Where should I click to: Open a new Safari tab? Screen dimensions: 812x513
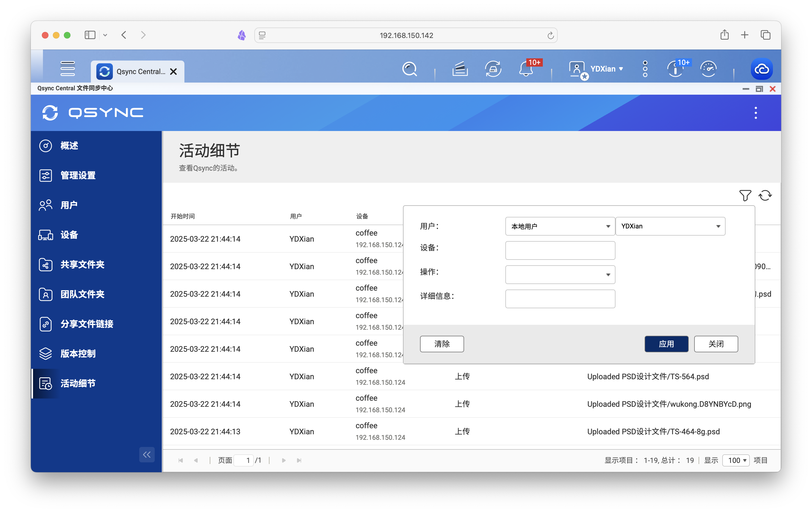pyautogui.click(x=745, y=35)
